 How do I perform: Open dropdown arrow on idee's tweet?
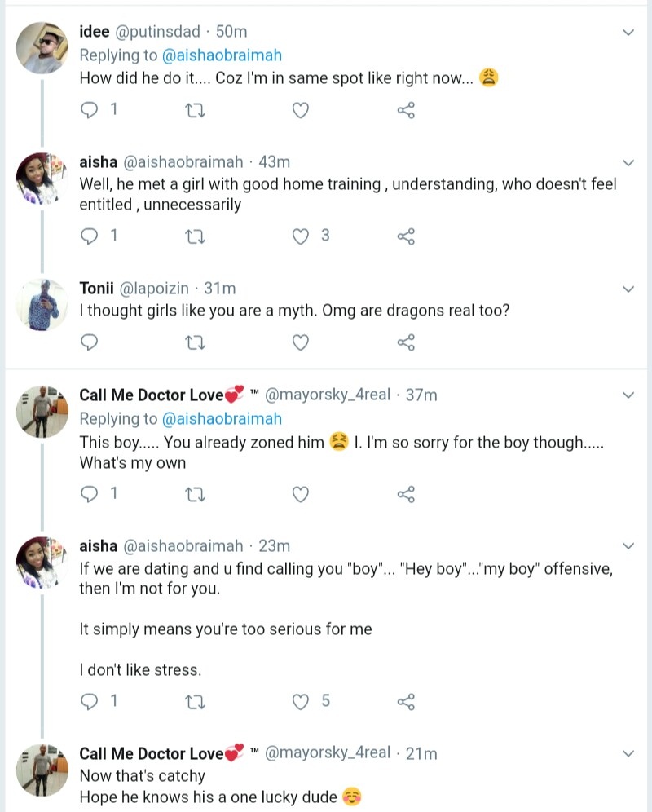[x=628, y=32]
